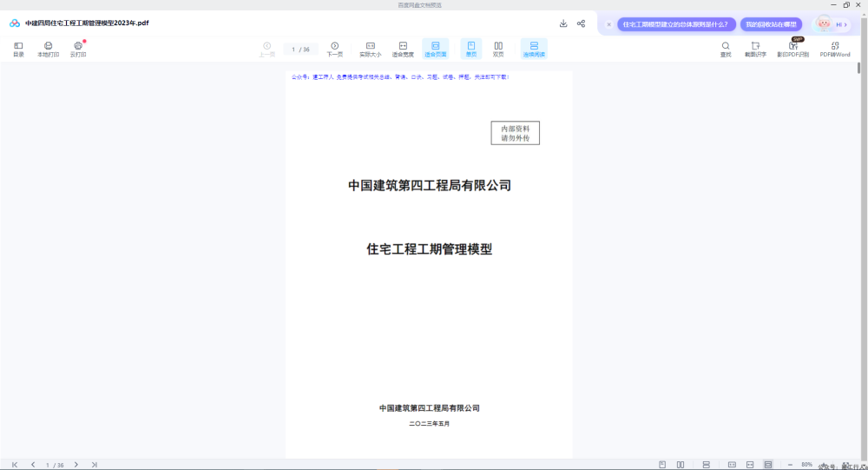The width and height of the screenshot is (868, 470).
Task: Click heading 中国建筑第四工程局有限公司
Action: [429, 186]
